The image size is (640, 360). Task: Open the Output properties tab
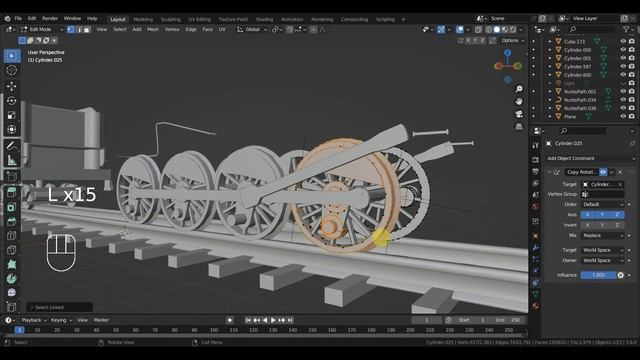tap(536, 171)
